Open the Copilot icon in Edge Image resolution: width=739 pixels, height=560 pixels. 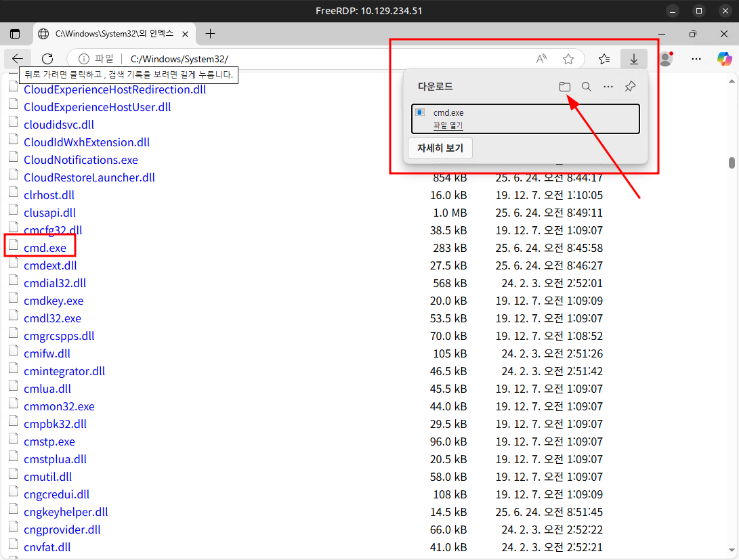tap(724, 59)
